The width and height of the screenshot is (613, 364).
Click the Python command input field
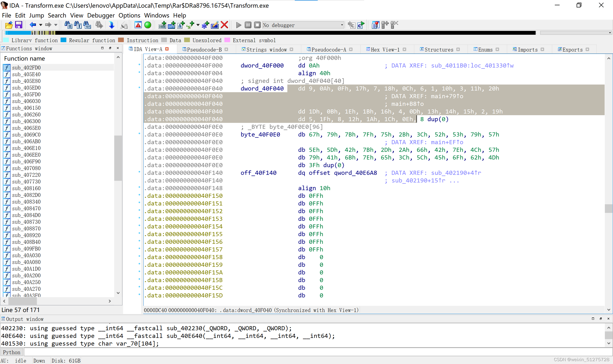(318, 352)
